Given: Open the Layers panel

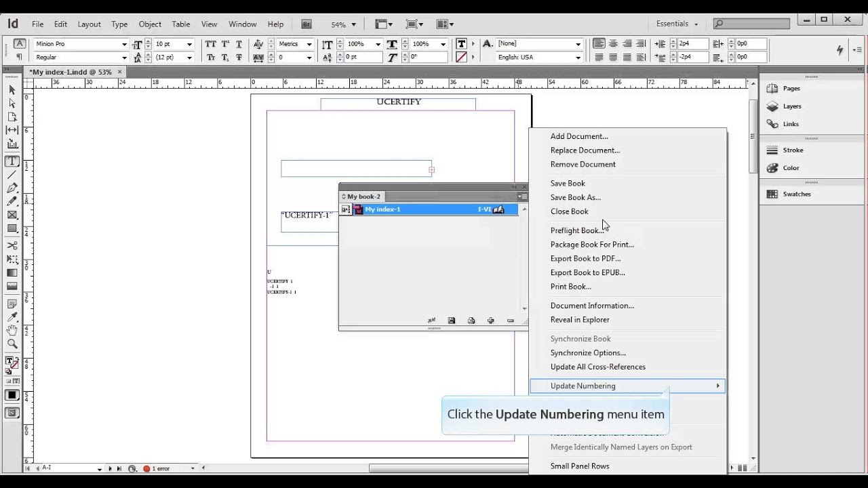Looking at the screenshot, I should pyautogui.click(x=791, y=106).
